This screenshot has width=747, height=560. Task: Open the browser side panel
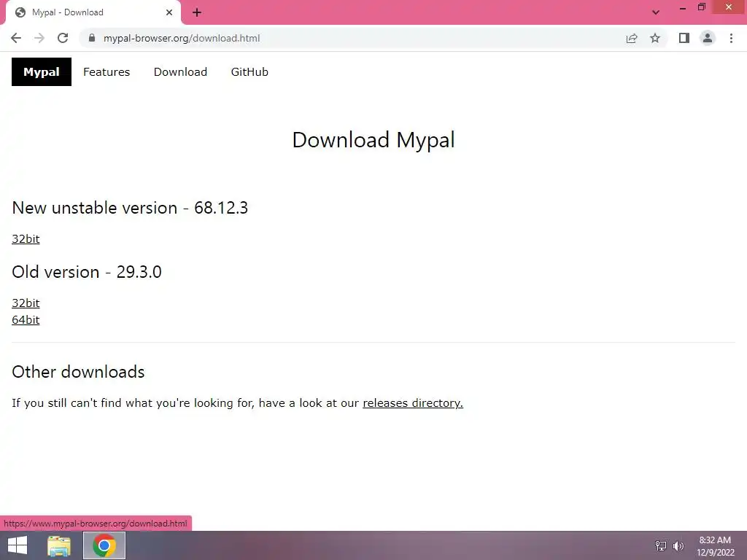[684, 38]
